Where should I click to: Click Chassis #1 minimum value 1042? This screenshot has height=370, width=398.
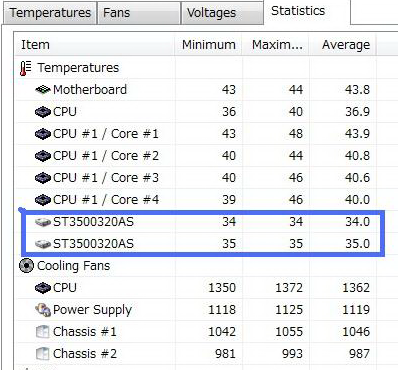[x=222, y=332]
